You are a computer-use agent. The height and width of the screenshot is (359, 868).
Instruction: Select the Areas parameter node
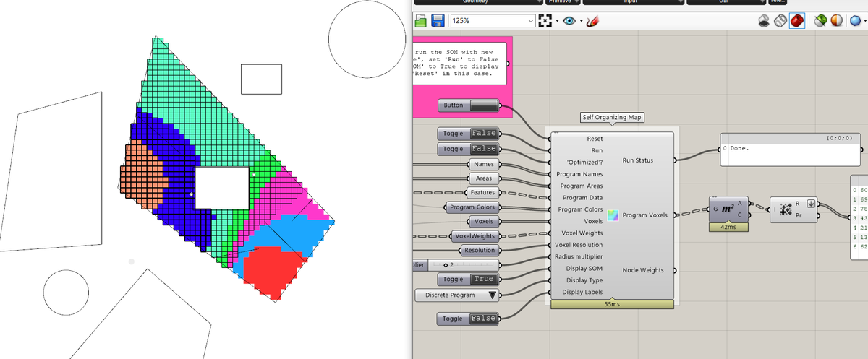tap(484, 178)
